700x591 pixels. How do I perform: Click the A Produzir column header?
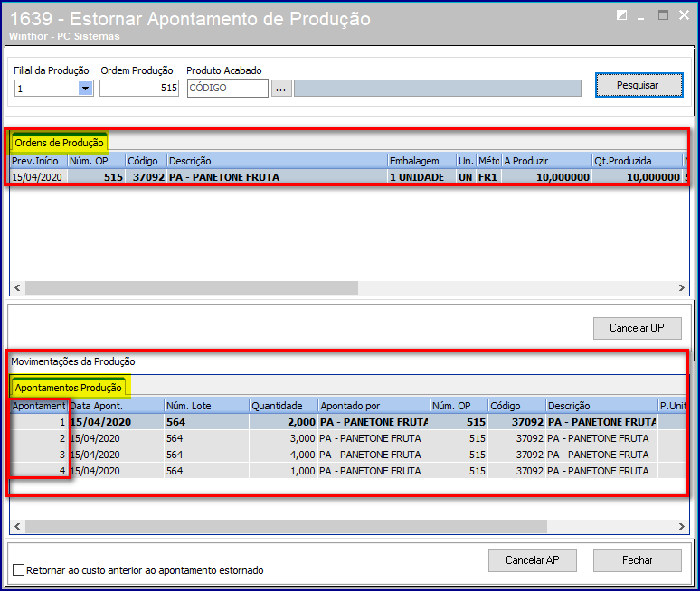547,161
